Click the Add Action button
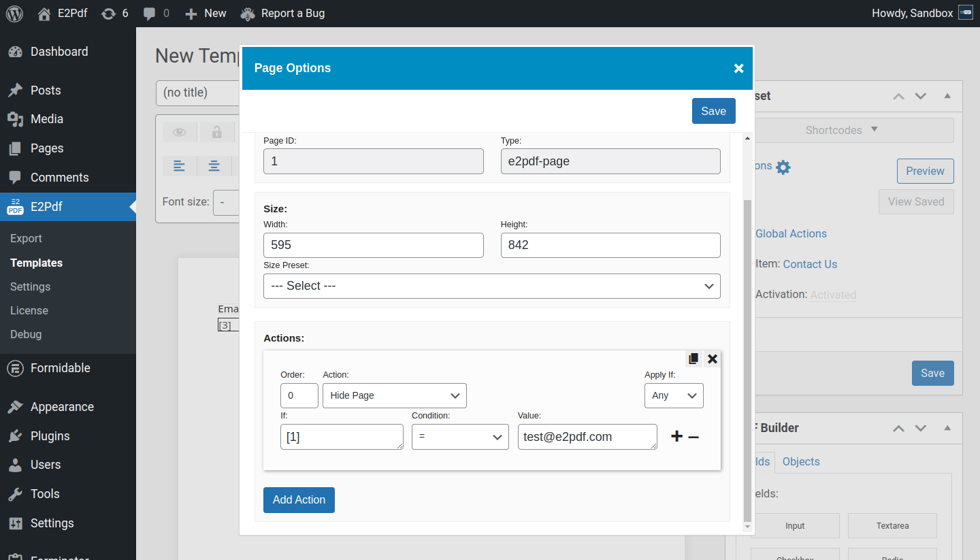This screenshot has height=560, width=980. click(299, 499)
